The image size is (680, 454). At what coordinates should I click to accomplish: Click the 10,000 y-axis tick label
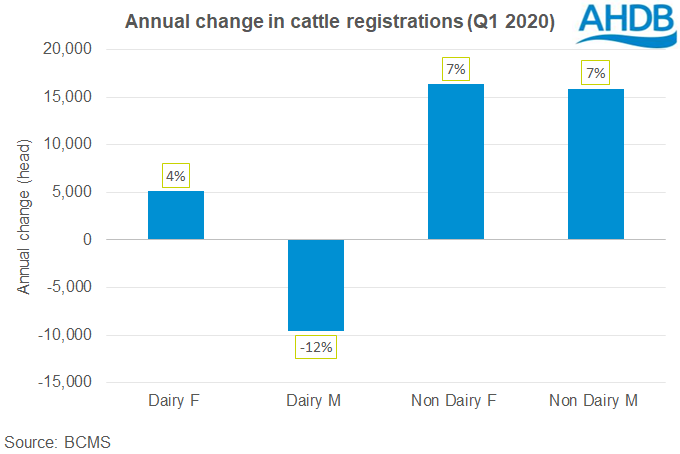[70, 144]
